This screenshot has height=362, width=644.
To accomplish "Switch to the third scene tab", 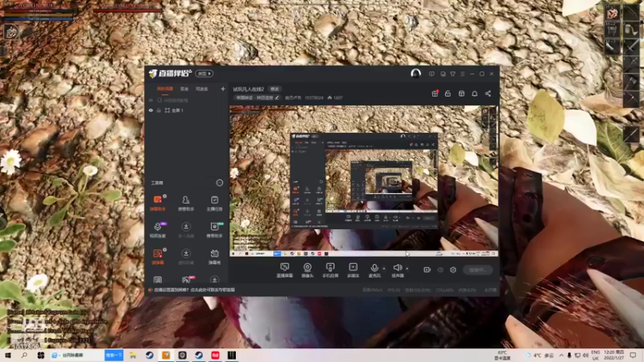I will pos(202,88).
